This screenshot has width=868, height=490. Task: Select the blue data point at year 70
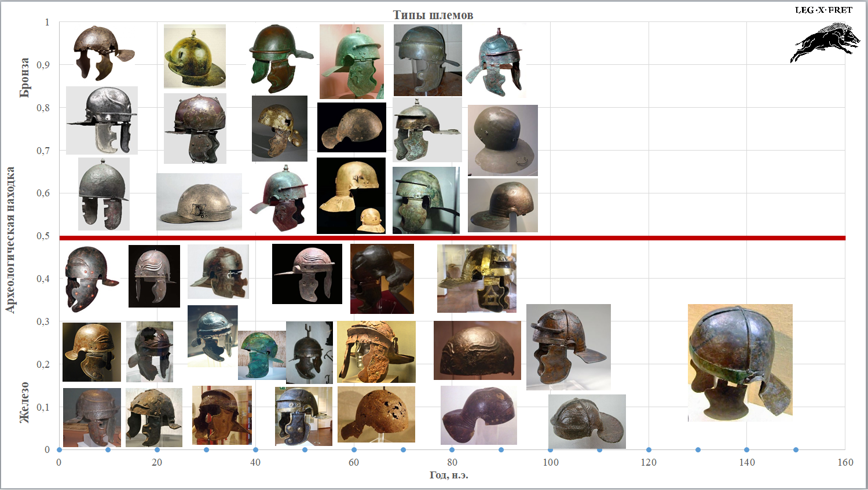pyautogui.click(x=403, y=450)
